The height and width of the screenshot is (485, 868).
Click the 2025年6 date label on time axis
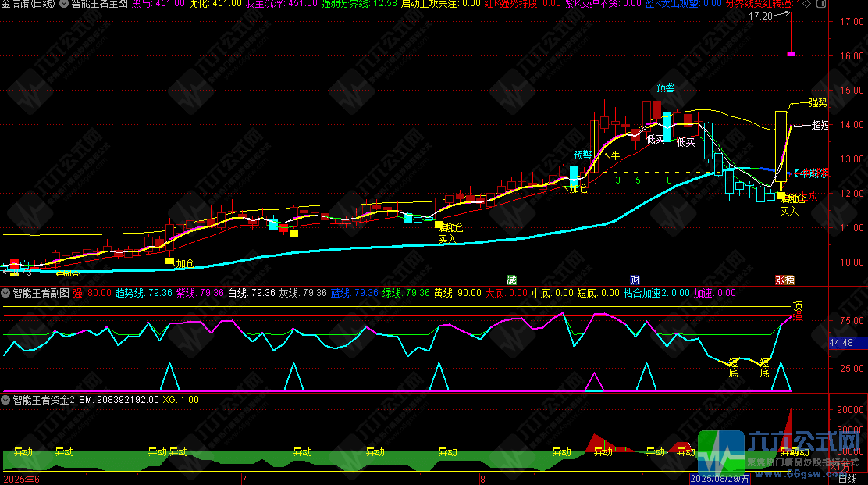point(22,479)
